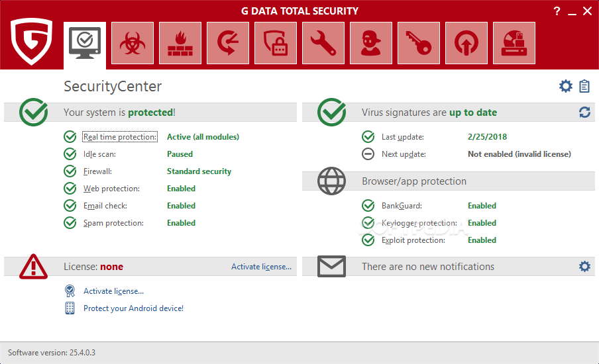The height and width of the screenshot is (364, 599).
Task: Click the checkmark beside Exploit protection
Action: (368, 240)
